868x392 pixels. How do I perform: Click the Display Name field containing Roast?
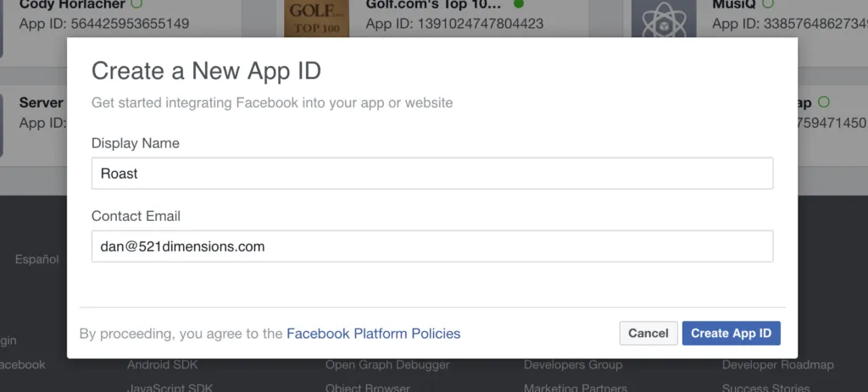431,173
